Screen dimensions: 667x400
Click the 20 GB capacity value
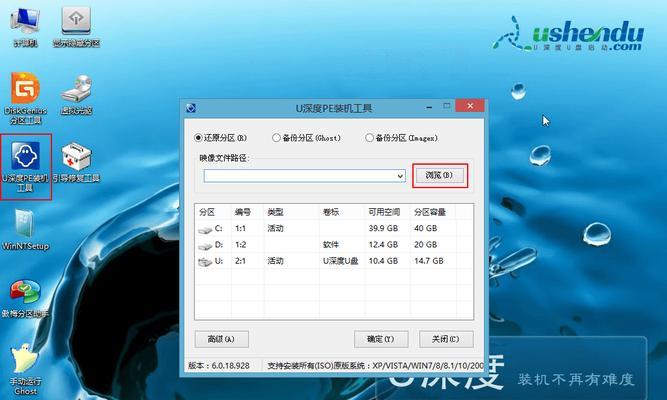[x=426, y=245]
